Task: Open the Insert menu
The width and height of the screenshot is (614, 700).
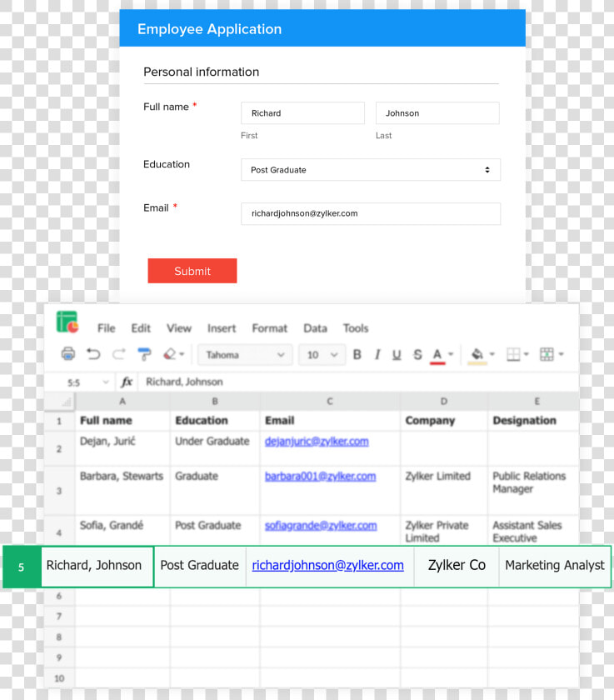Action: 222,328
